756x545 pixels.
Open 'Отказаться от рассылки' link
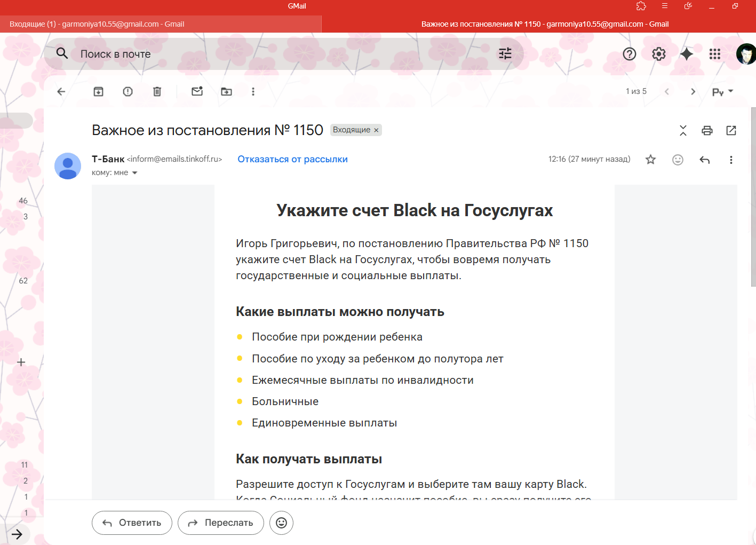292,159
